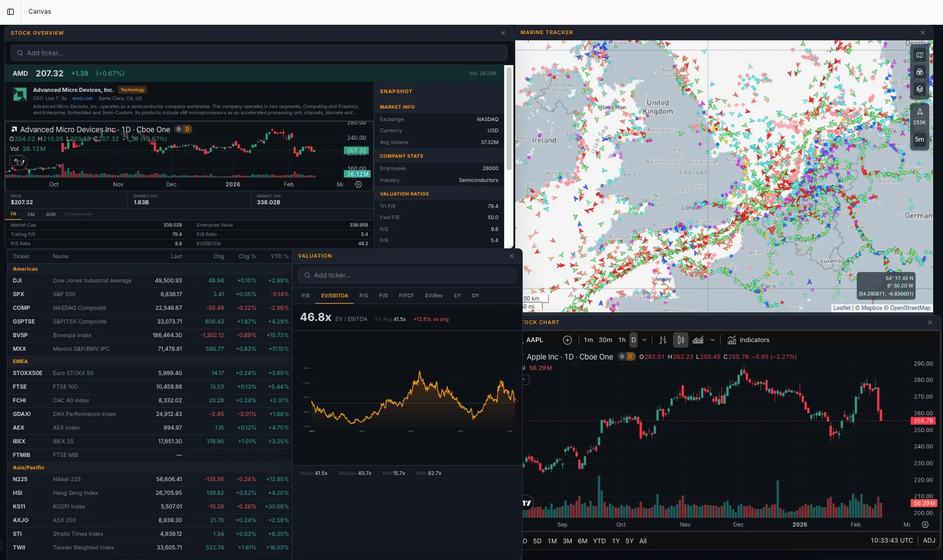The image size is (943, 560).
Task: Toggle the ADJ adjusted-data setting in the status bar
Action: point(929,540)
